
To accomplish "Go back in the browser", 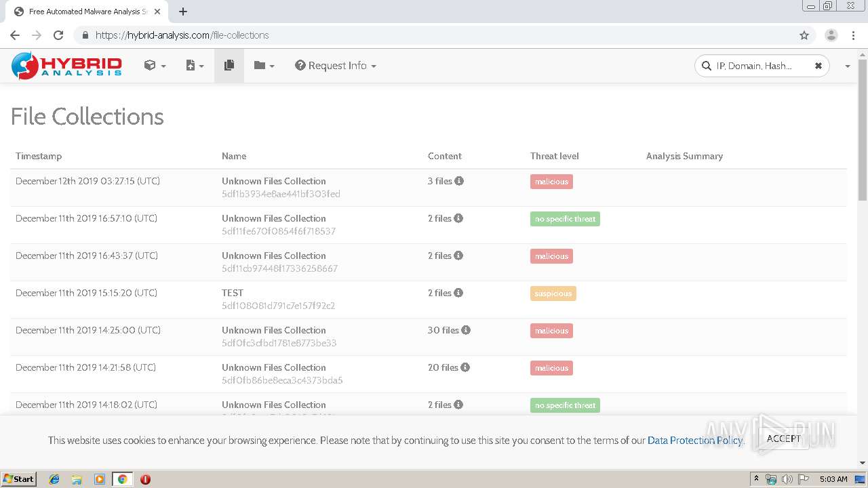I will click(x=15, y=35).
